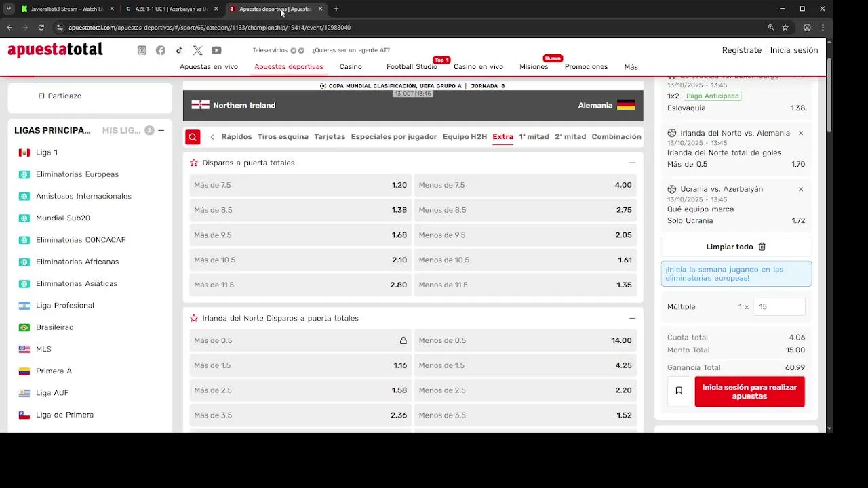Open the X (Twitter) social icon

pyautogui.click(x=197, y=50)
